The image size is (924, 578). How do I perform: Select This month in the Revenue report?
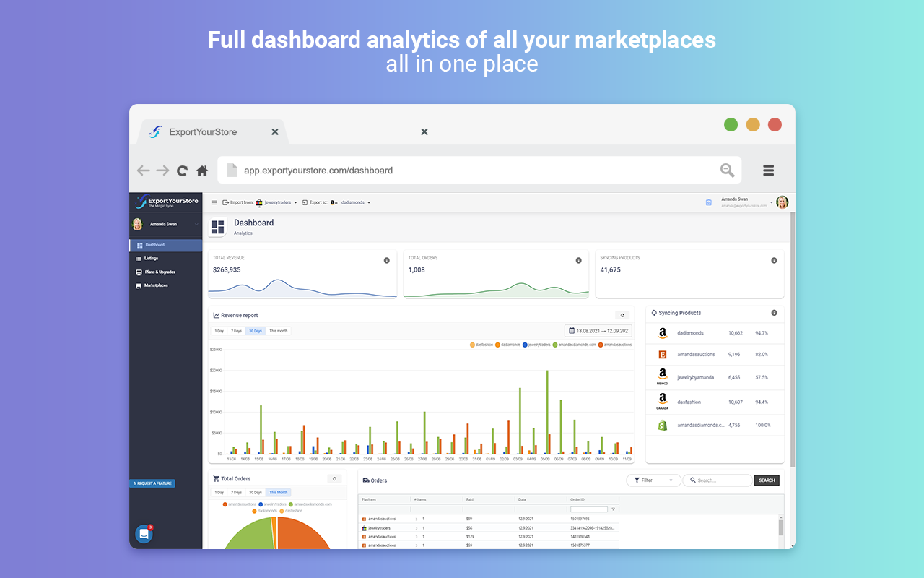(x=279, y=331)
